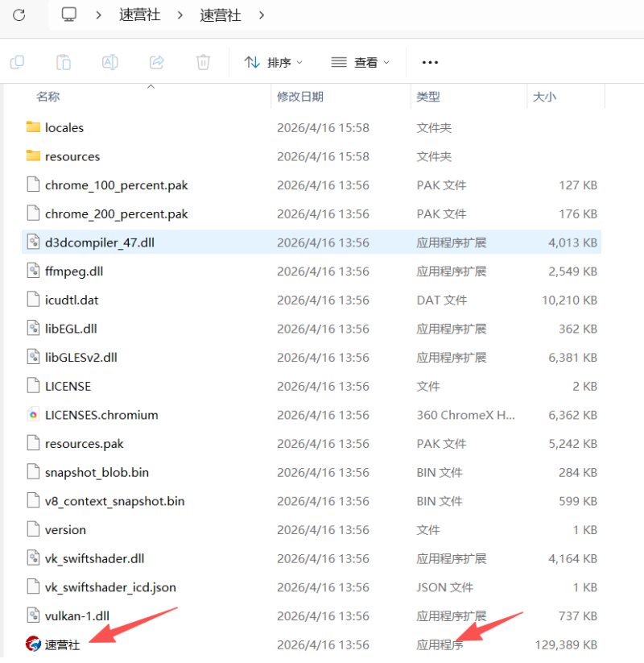Open the 排序 sort dropdown
This screenshot has height=663, width=644.
(x=275, y=62)
